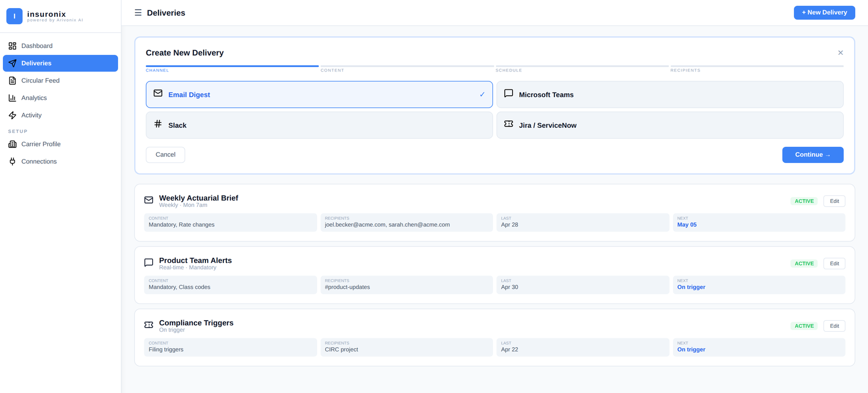Select the Microsoft Teams channel option
This screenshot has width=868, height=393.
click(x=670, y=94)
